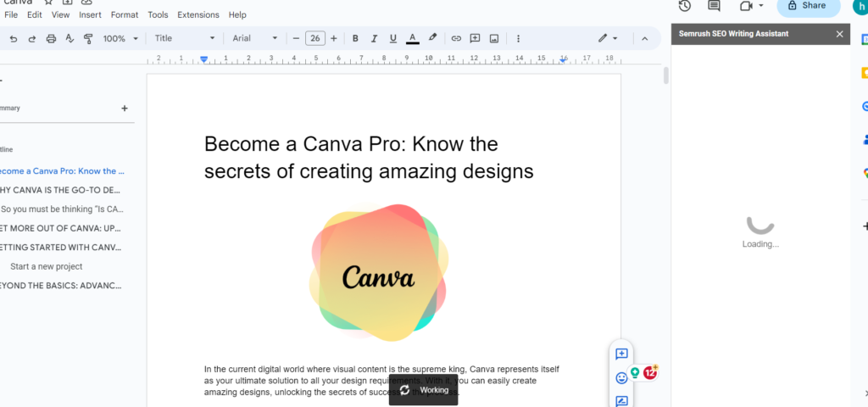868x407 pixels.
Task: Open the green lightbulb suggestions badge
Action: pyautogui.click(x=635, y=373)
